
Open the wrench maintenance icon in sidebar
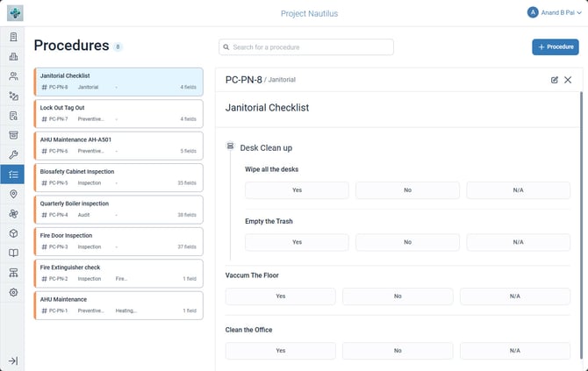point(13,154)
